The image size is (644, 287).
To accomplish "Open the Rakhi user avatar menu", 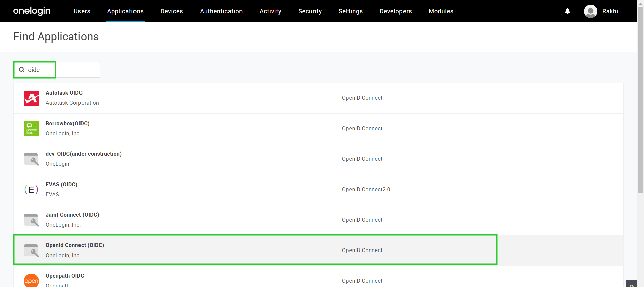I will (x=590, y=11).
